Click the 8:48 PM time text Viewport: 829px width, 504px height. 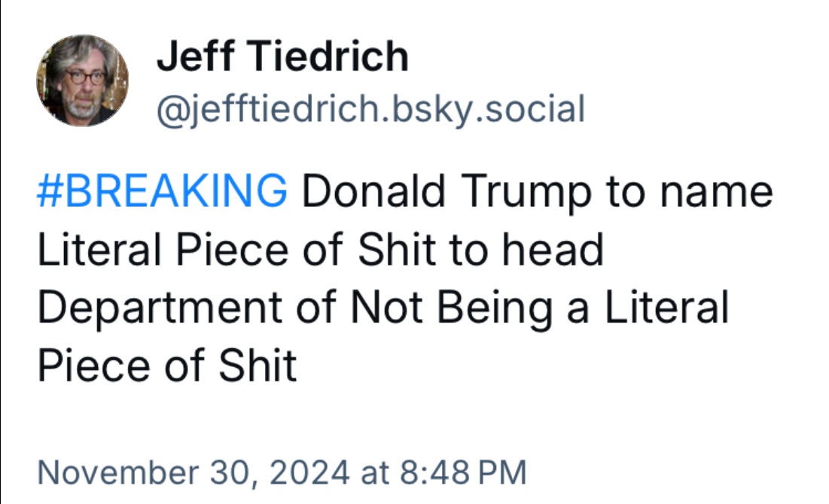coord(463,472)
